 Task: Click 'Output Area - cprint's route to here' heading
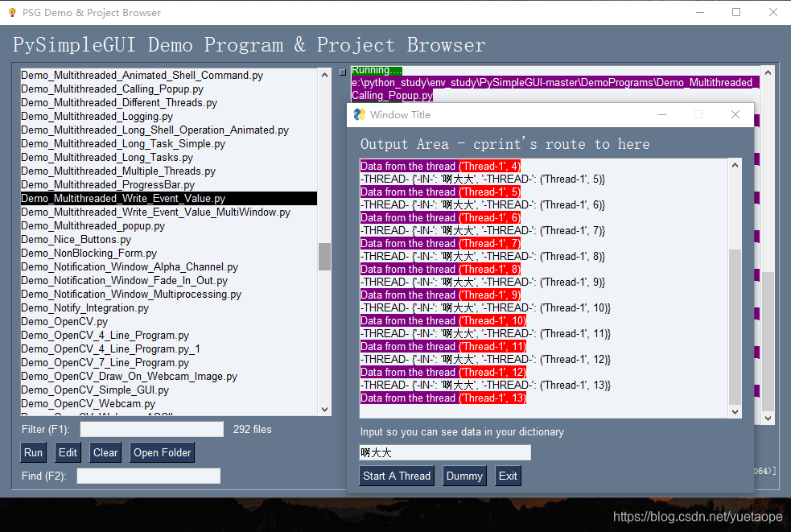click(505, 144)
